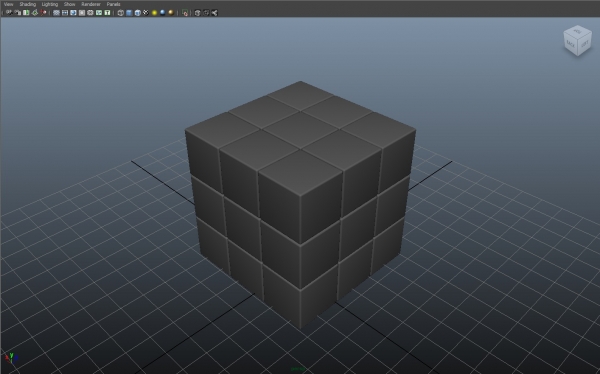This screenshot has height=374, width=600.
Task: Toggle the Safe Action overlay
Action: click(x=99, y=13)
